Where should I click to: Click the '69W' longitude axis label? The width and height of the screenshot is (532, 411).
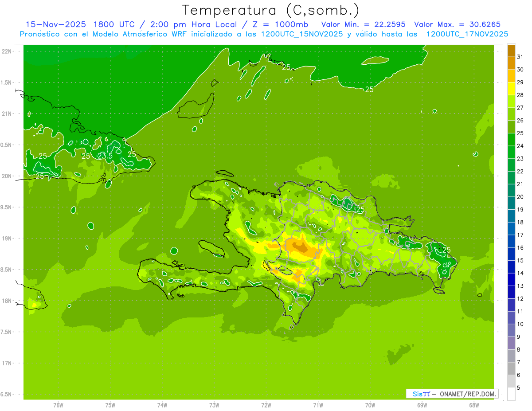[x=422, y=405]
